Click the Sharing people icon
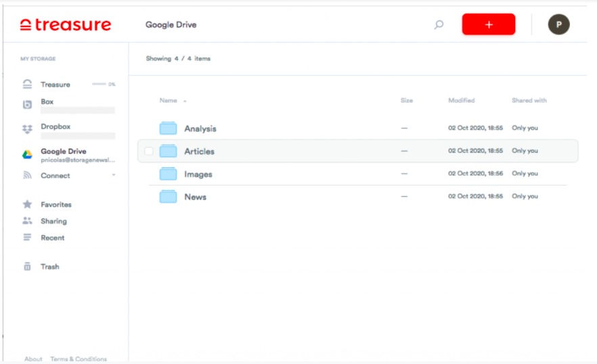Image resolution: width=597 pixels, height=364 pixels. [27, 221]
